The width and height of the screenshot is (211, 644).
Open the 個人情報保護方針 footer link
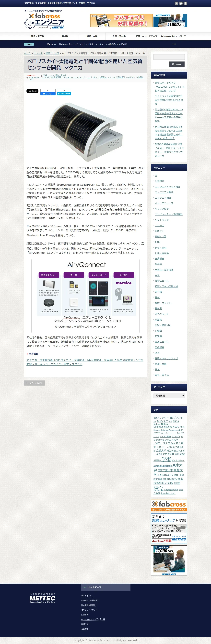88,605
